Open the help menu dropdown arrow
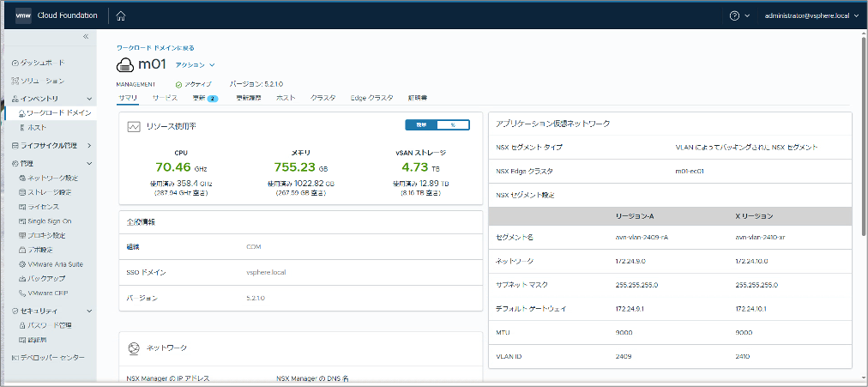The image size is (868, 387). [747, 16]
